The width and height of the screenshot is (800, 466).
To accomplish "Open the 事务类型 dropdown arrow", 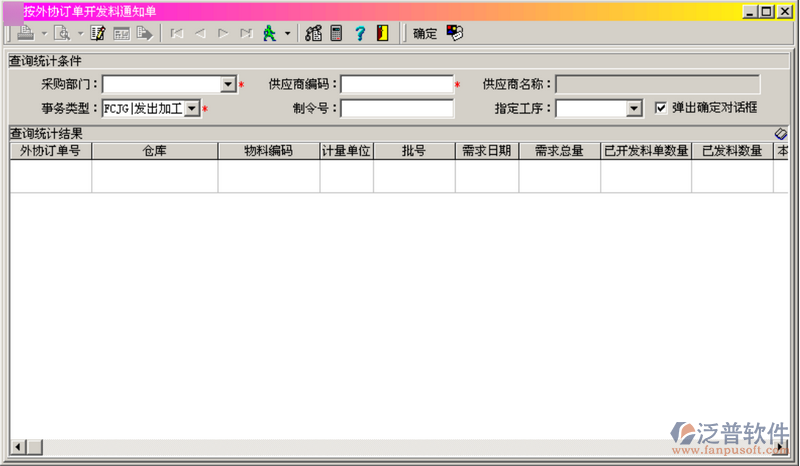I will coord(192,109).
